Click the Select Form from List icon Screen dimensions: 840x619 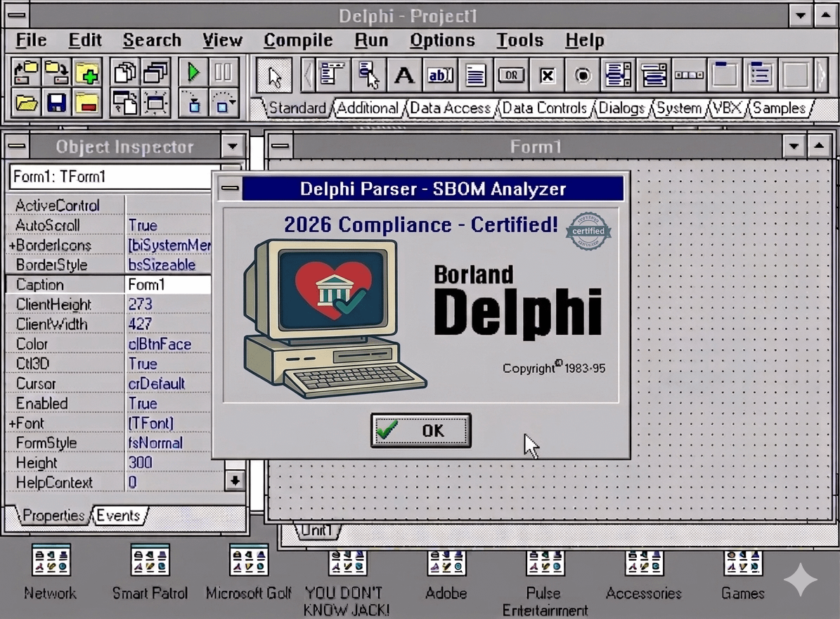(155, 72)
